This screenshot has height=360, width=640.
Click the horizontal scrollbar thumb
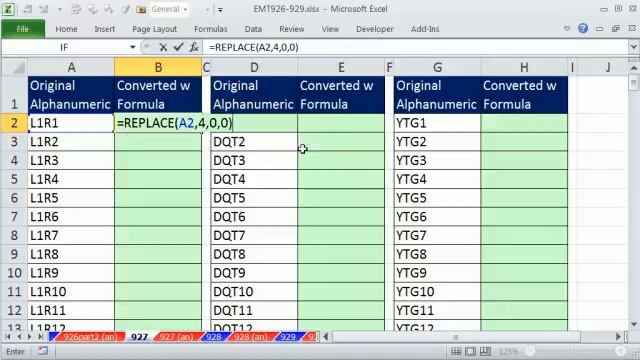(x=456, y=337)
